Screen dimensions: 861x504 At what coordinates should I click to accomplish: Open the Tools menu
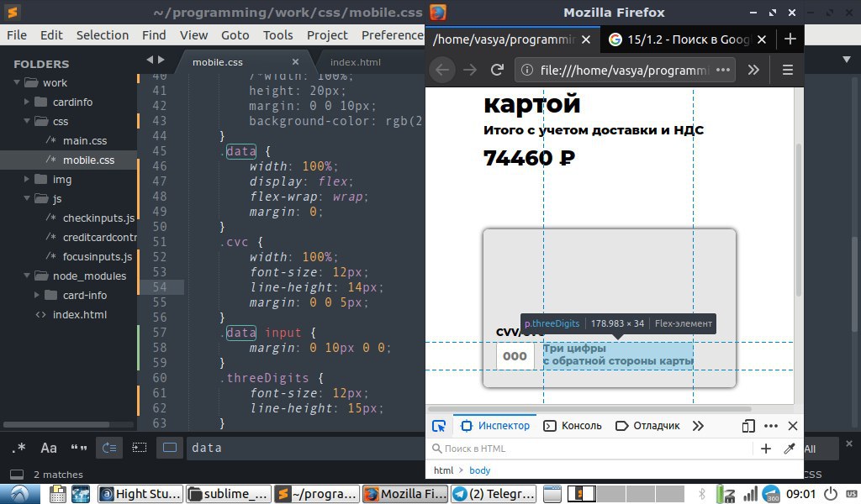pos(277,35)
